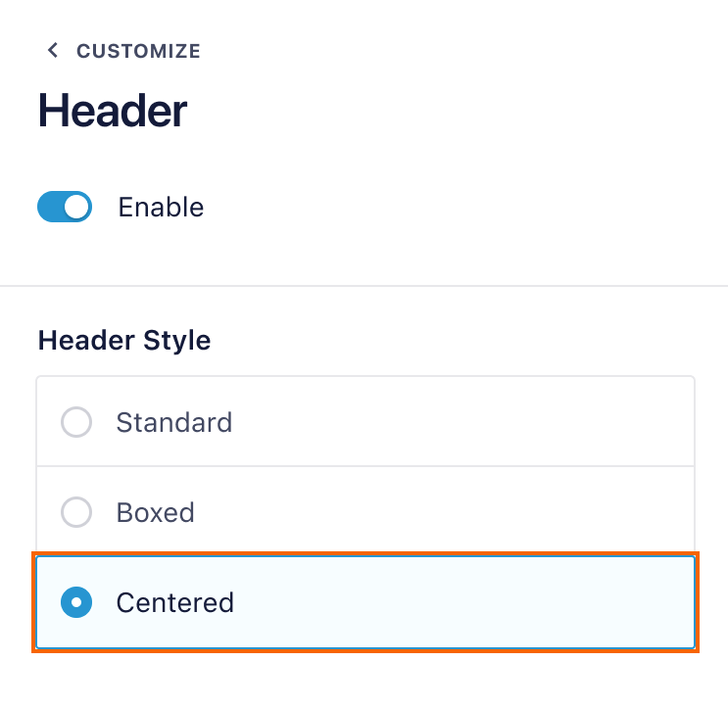Click the "Standard" option label
The height and width of the screenshot is (708, 728).
click(x=174, y=423)
